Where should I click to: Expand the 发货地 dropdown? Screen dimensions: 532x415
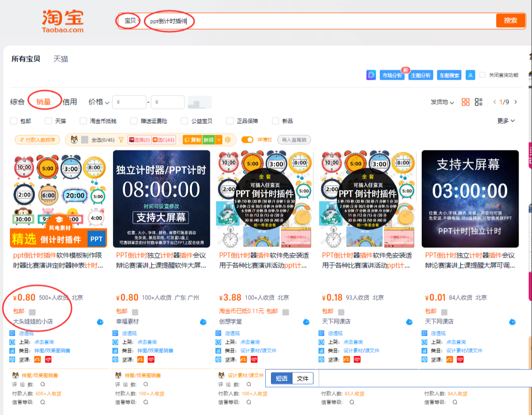[443, 102]
